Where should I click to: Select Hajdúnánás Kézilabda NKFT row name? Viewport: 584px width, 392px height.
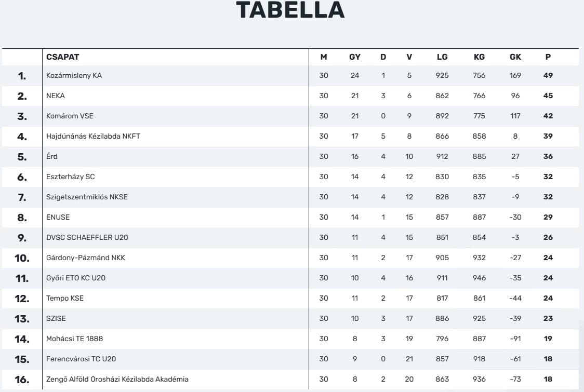[x=93, y=136]
